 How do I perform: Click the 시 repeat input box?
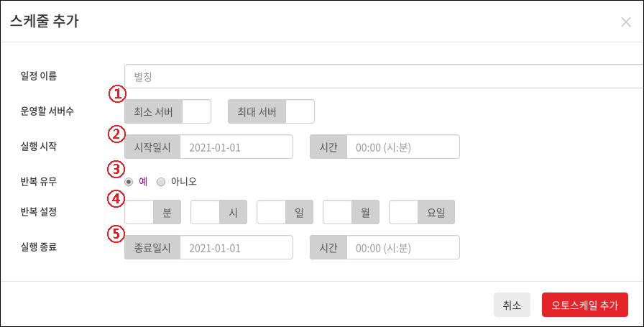pyautogui.click(x=205, y=212)
